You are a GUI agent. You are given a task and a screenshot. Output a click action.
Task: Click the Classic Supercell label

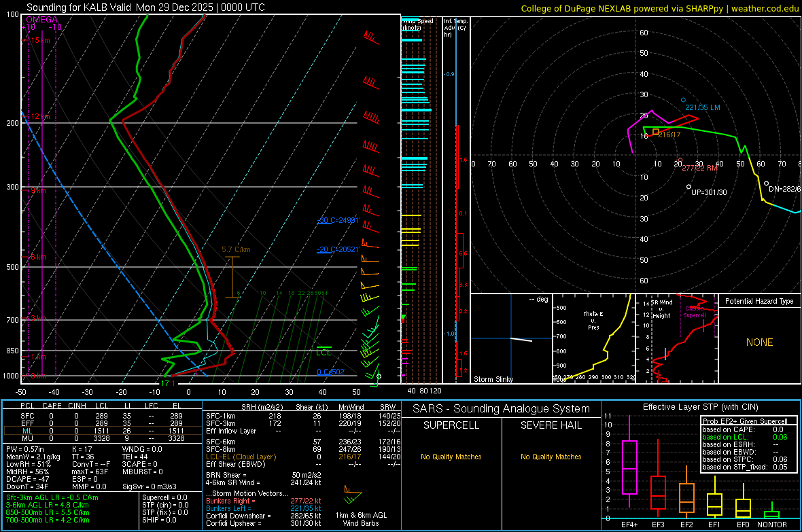(694, 312)
